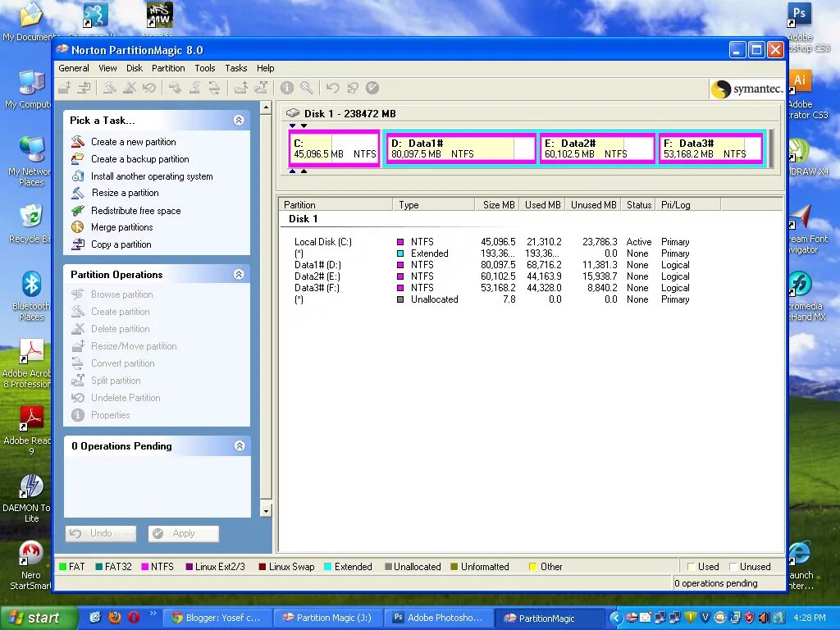Toggle the Used legend checkbox

(x=691, y=567)
